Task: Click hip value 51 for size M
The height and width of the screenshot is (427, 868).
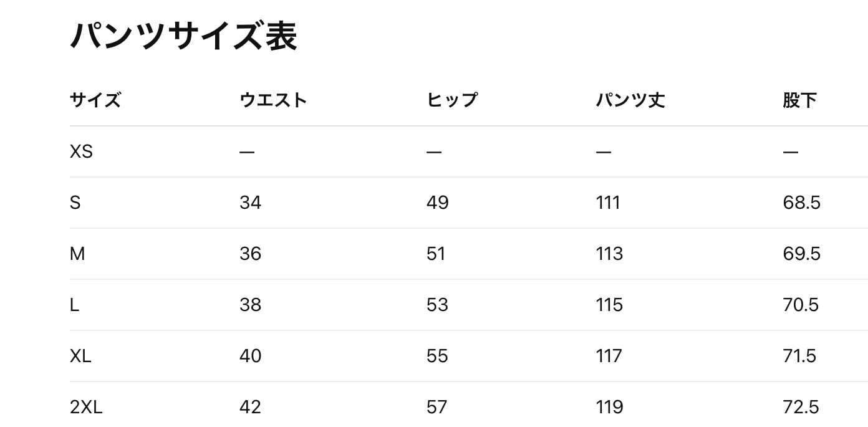Action: coord(436,254)
